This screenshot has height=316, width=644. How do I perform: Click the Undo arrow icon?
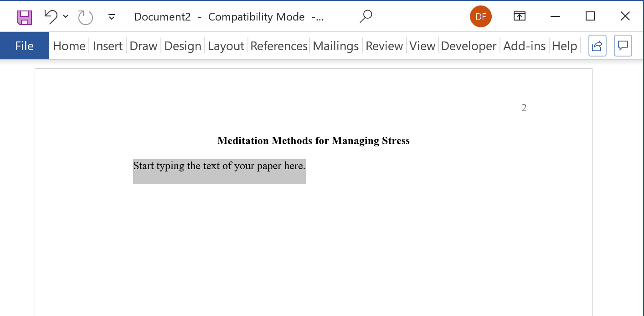pyautogui.click(x=51, y=17)
